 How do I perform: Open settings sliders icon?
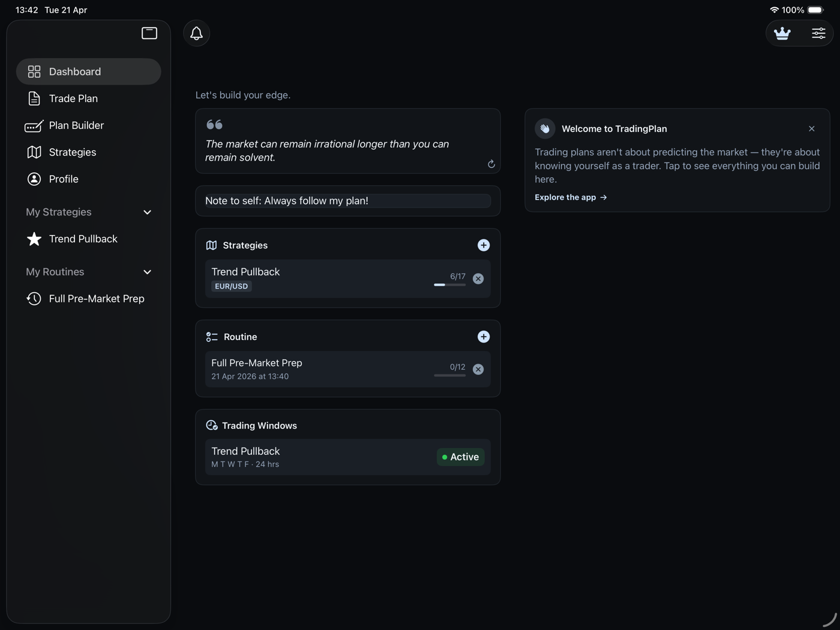click(818, 33)
